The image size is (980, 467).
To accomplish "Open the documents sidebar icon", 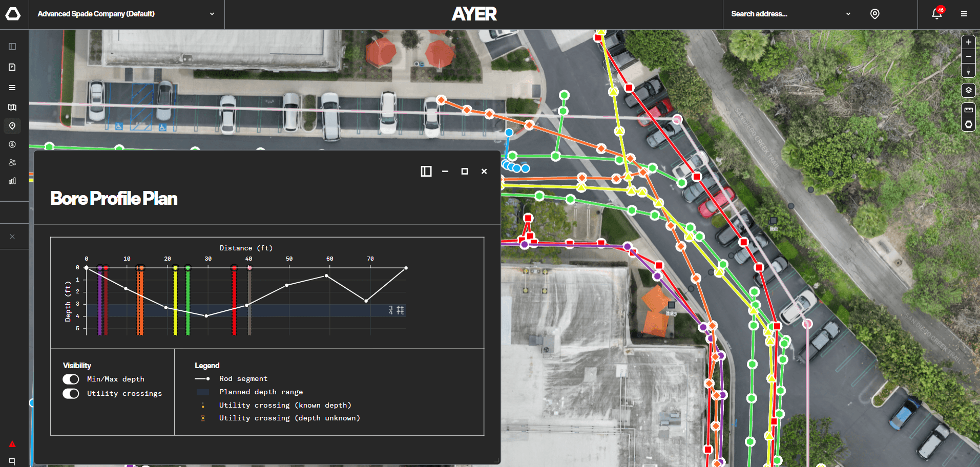I will [x=12, y=67].
